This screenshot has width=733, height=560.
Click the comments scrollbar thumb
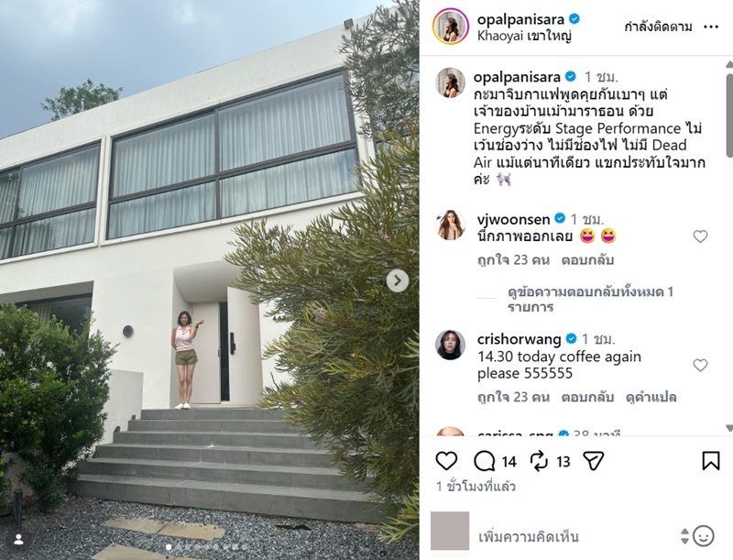729,114
